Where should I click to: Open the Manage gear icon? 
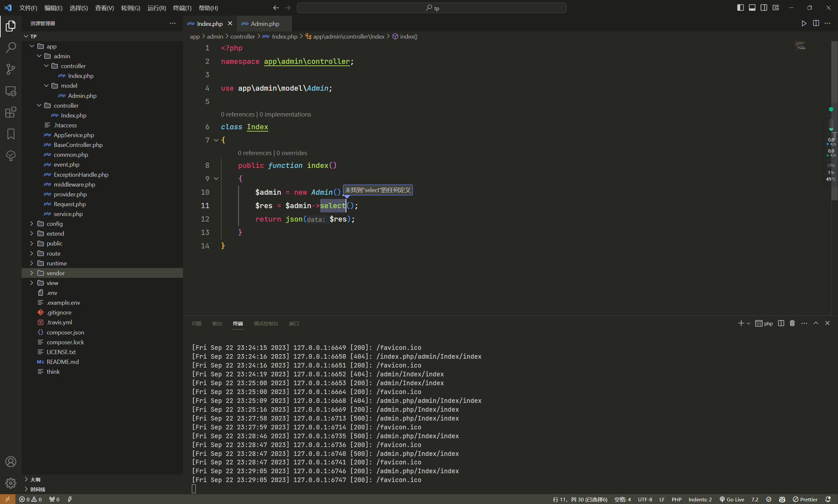click(x=10, y=483)
